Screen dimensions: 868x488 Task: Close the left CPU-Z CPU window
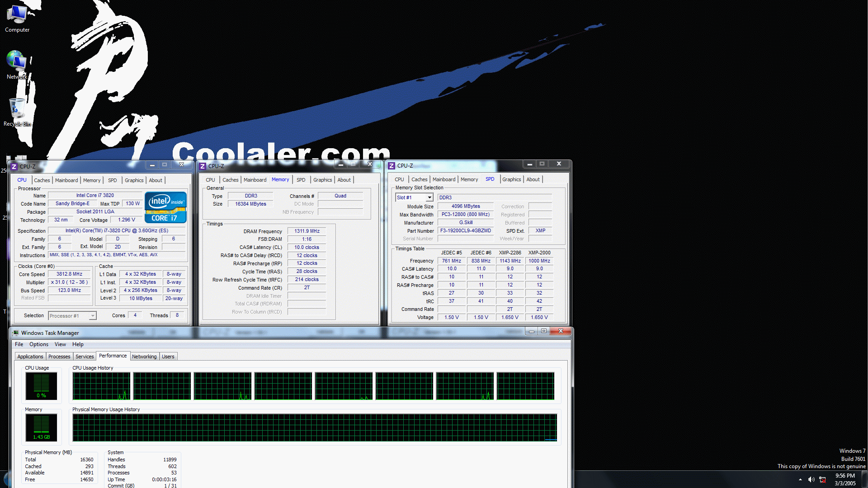[181, 165]
